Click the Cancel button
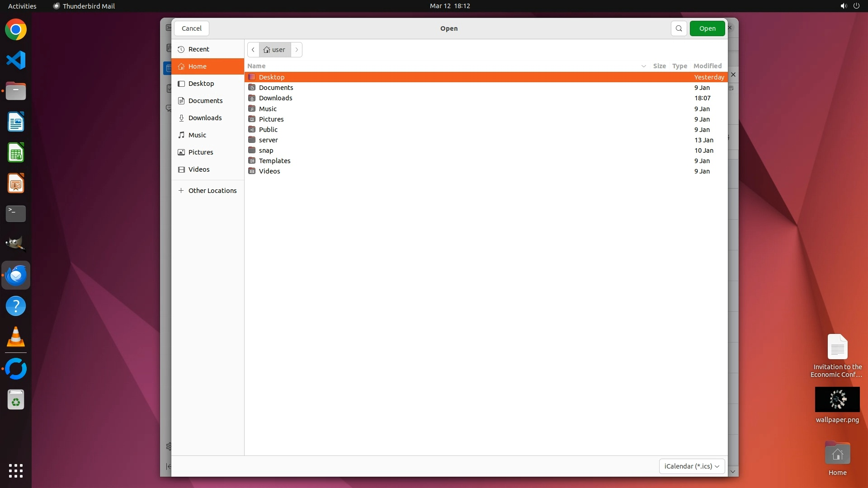Viewport: 868px width, 488px height. pos(192,28)
